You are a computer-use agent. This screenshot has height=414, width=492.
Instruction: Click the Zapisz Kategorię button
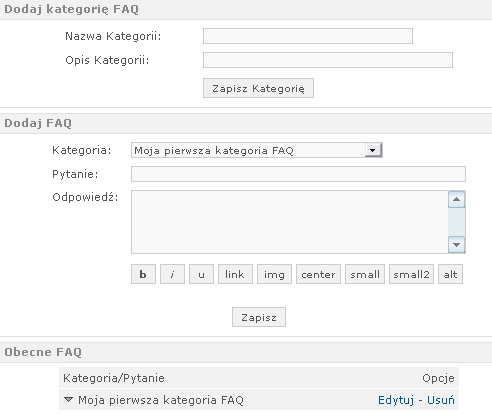tap(258, 88)
